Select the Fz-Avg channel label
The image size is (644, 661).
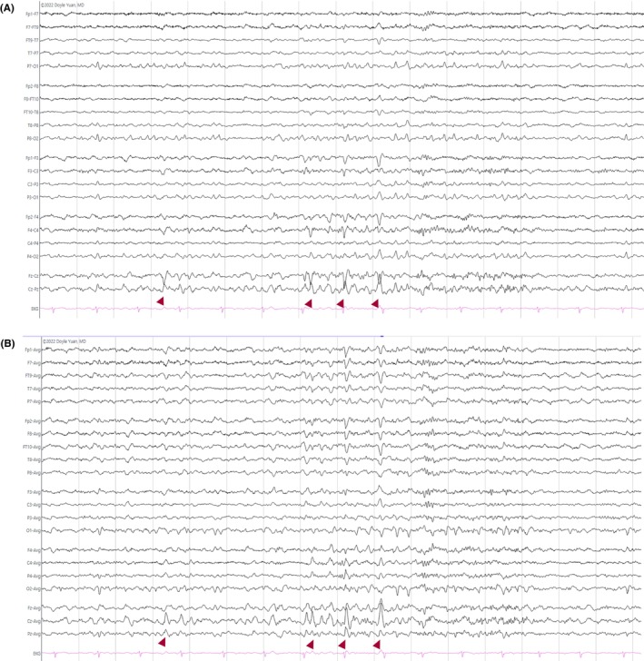click(x=34, y=608)
